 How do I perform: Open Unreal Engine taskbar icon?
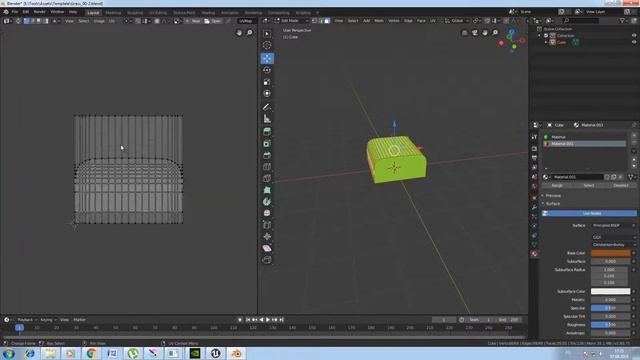(x=216, y=353)
